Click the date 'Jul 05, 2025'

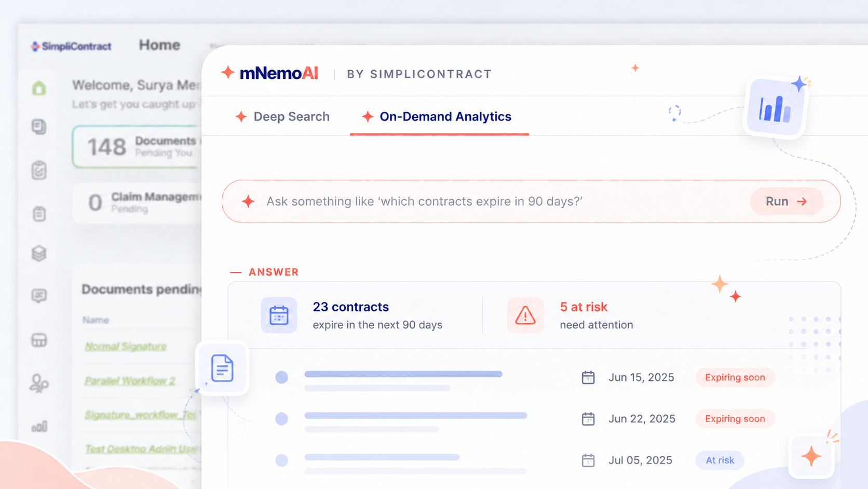tap(640, 460)
